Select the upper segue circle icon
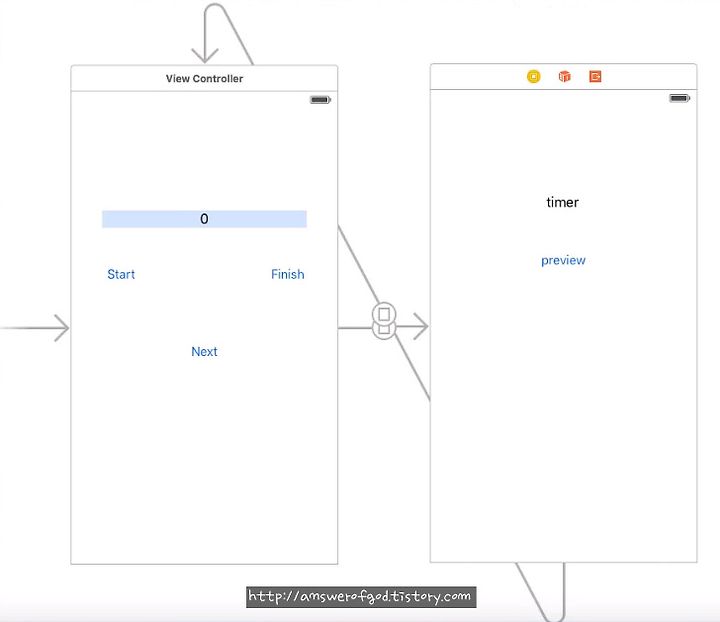720x622 pixels. pyautogui.click(x=384, y=314)
